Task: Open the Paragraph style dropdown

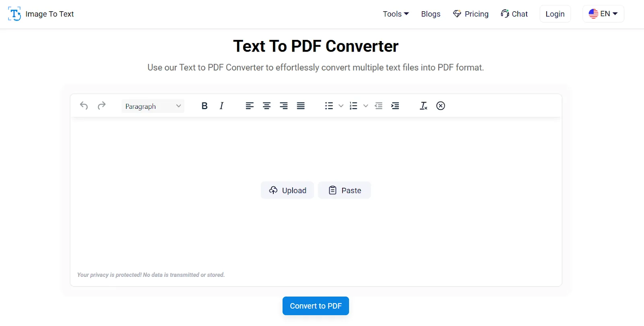Action: coord(153,106)
